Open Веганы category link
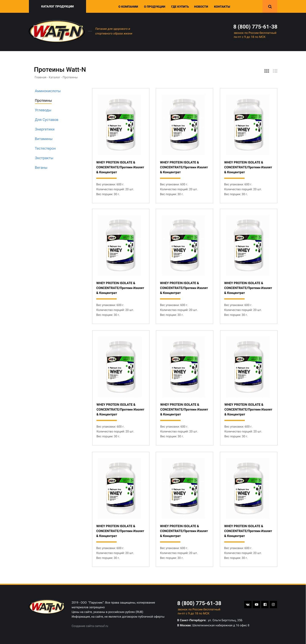The image size is (306, 644). point(41,168)
